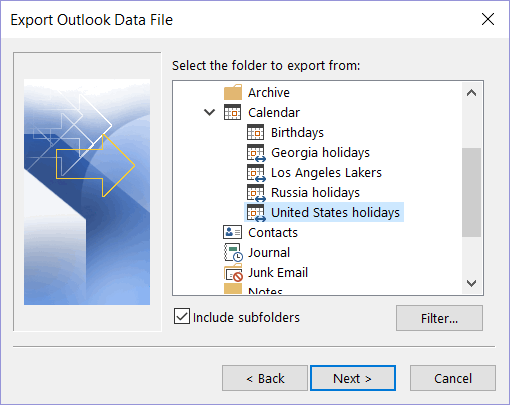Select the Notes folder entry
Image resolution: width=510 pixels, height=405 pixels.
coord(265,291)
